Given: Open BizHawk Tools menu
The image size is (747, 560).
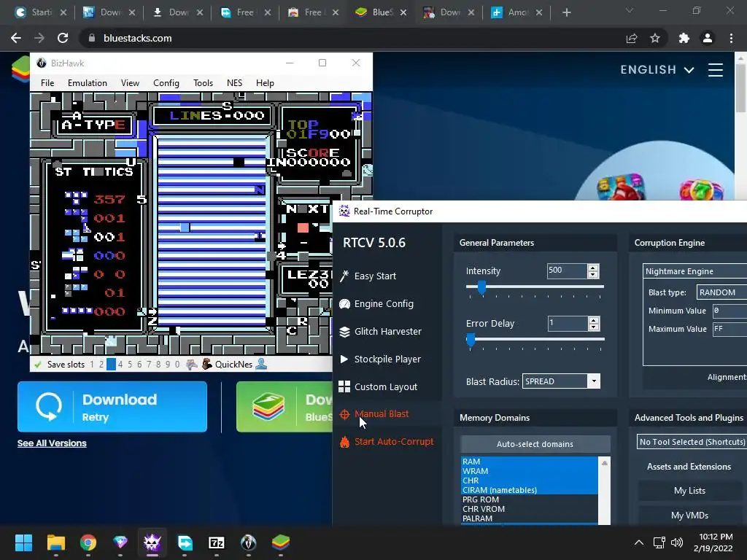Looking at the screenshot, I should 203,83.
